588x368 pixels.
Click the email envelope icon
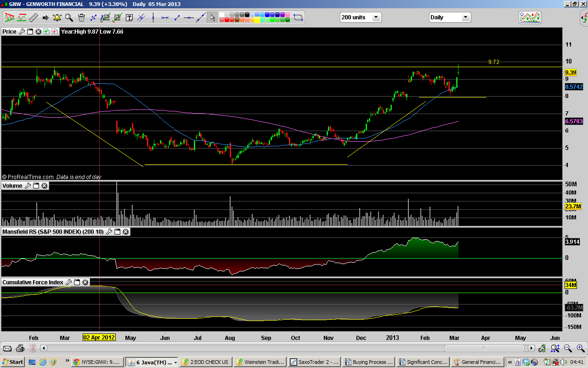pyautogui.click(x=7, y=348)
